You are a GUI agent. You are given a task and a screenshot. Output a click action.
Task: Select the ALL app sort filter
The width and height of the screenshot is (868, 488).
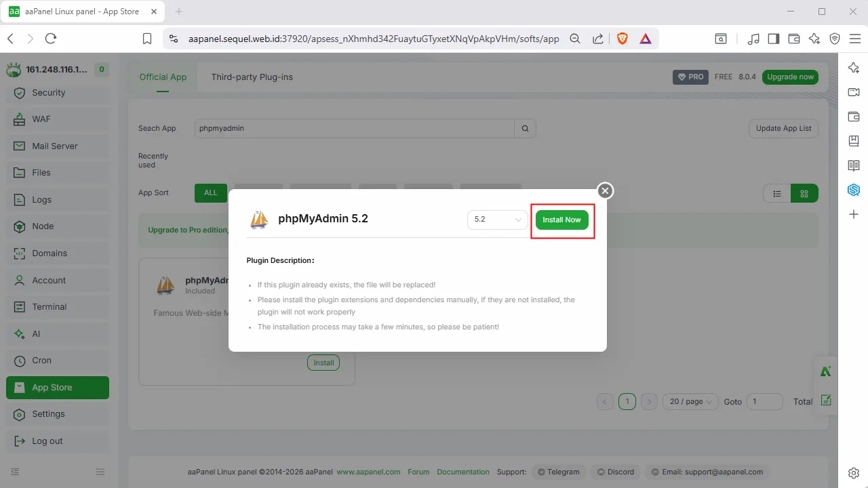[x=211, y=193]
